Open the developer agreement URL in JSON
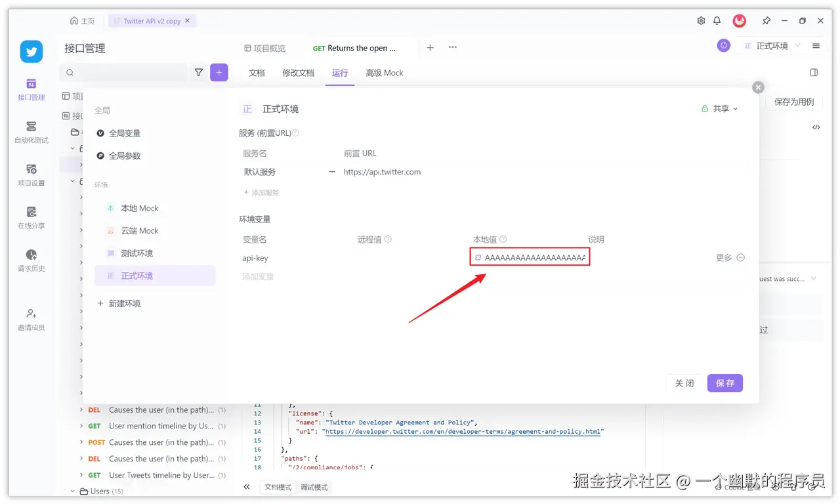Screen dimensions: 840x504 (x=464, y=432)
